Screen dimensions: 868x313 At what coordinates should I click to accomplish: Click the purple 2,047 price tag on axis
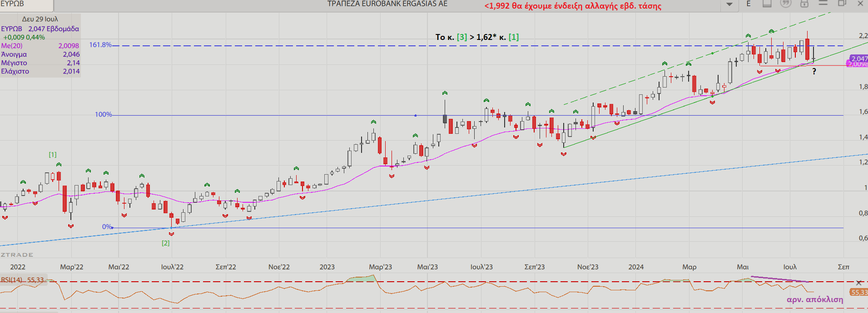coord(858,59)
